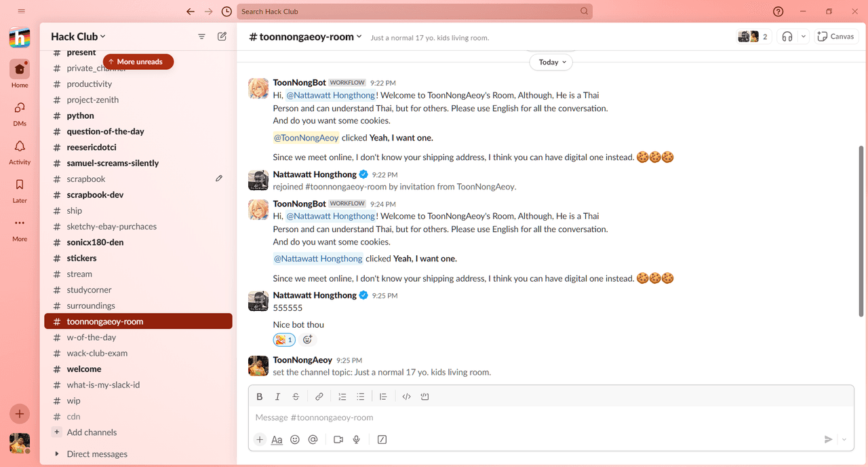
Task: Record a video clip with camera icon
Action: [x=338, y=440]
